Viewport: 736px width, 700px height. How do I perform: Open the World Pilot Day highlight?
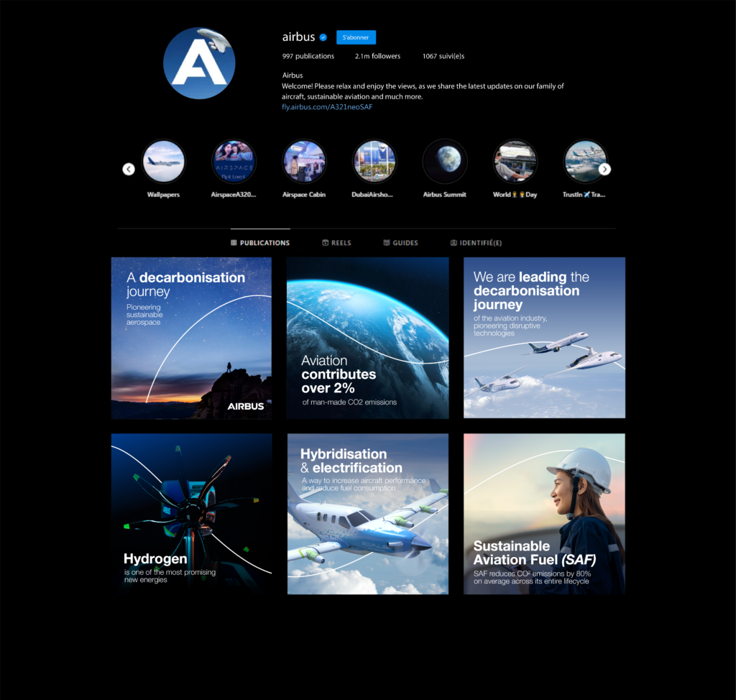(x=515, y=162)
